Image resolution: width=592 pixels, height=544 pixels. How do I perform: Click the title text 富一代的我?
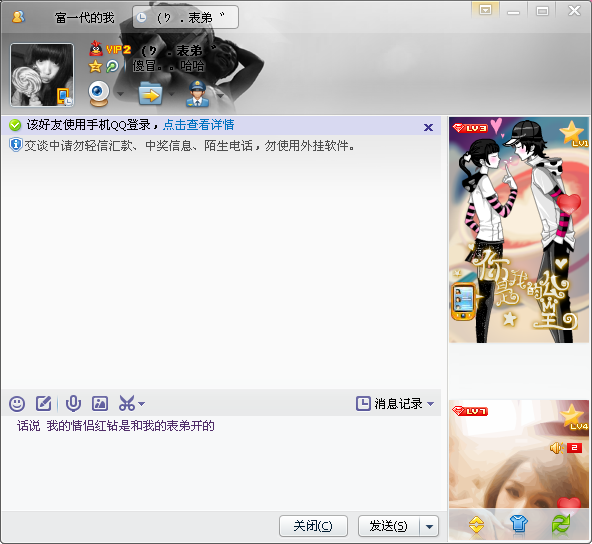(85, 17)
